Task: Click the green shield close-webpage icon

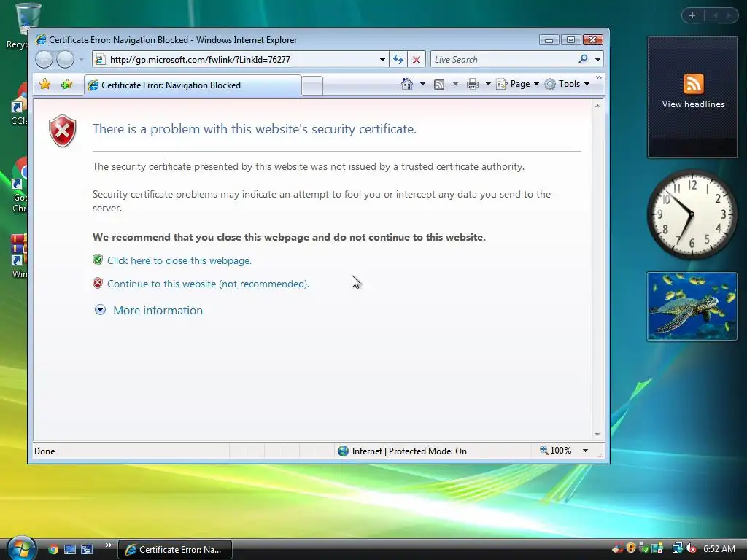Action: click(98, 260)
